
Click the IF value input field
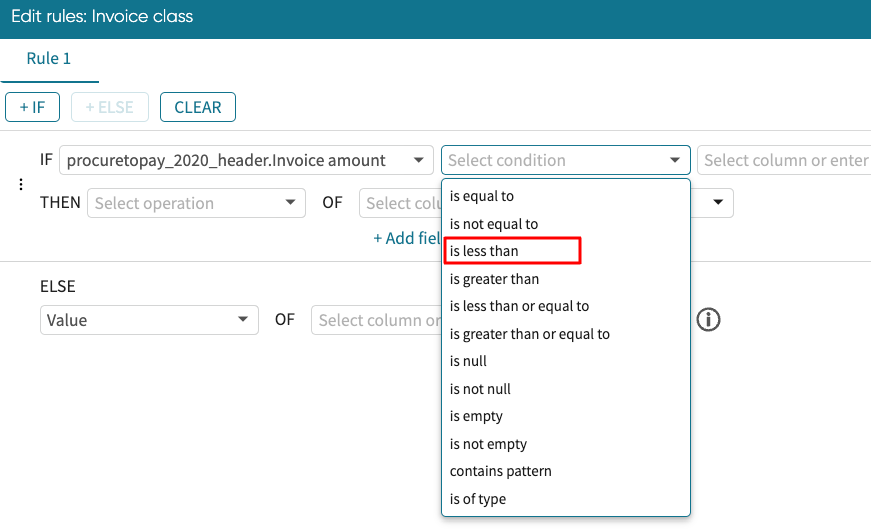point(785,160)
